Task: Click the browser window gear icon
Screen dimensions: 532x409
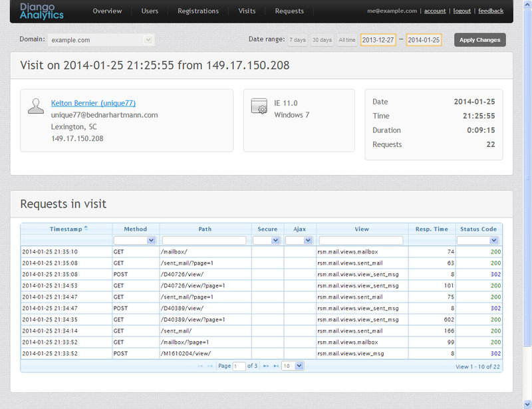Action: (259, 106)
